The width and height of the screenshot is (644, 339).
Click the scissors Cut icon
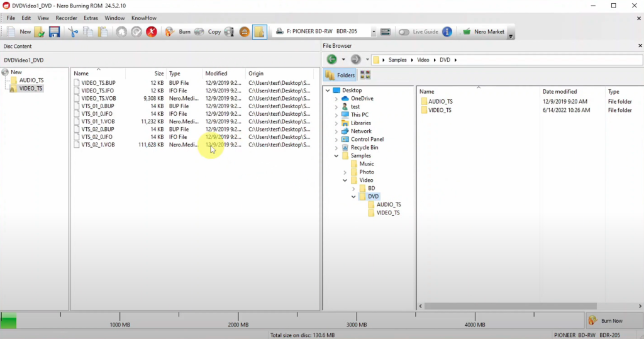73,31
